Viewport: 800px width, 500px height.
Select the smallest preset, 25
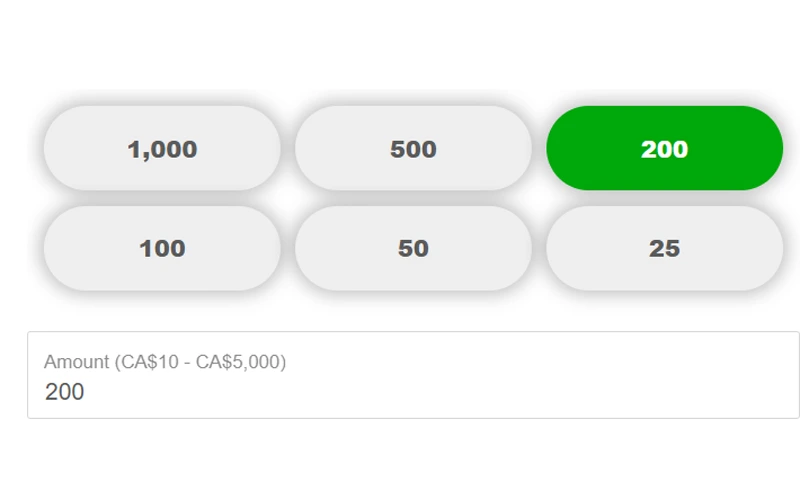point(664,248)
